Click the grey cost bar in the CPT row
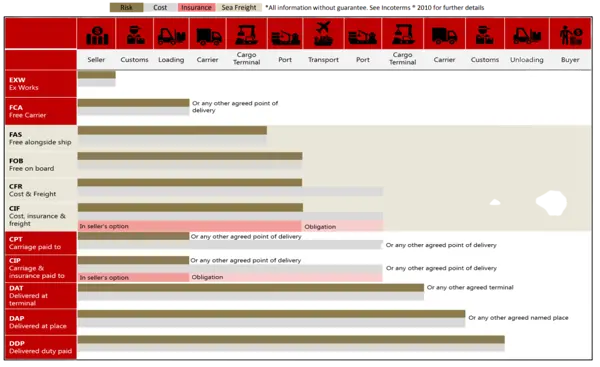 (x=230, y=245)
